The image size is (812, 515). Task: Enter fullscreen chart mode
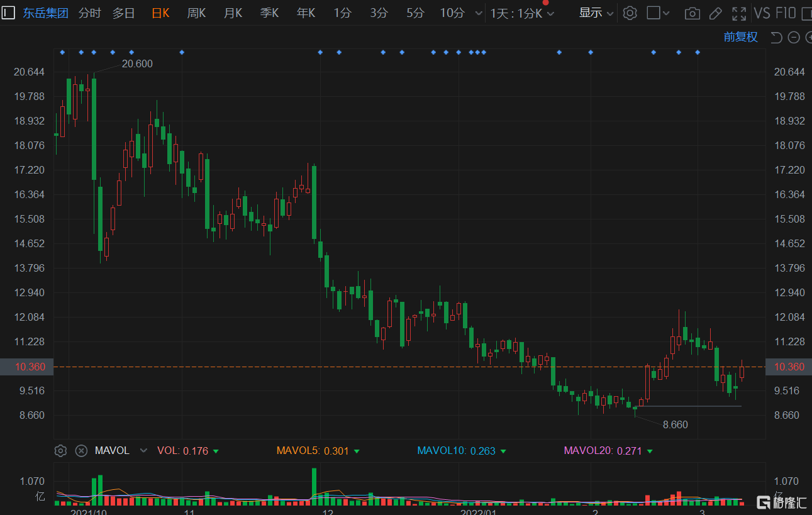(x=739, y=13)
